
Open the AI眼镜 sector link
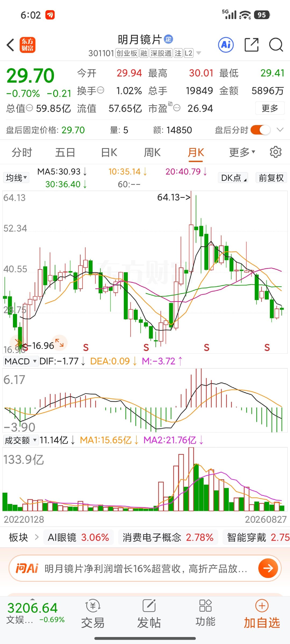click(78, 537)
